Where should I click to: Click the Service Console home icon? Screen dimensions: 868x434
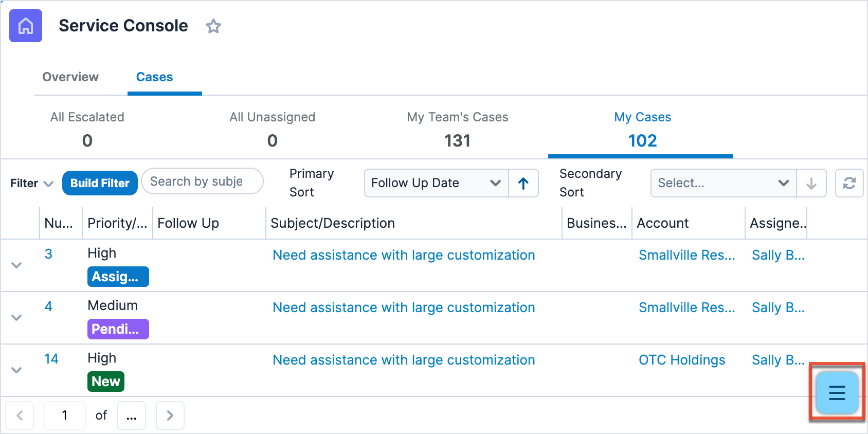point(26,26)
